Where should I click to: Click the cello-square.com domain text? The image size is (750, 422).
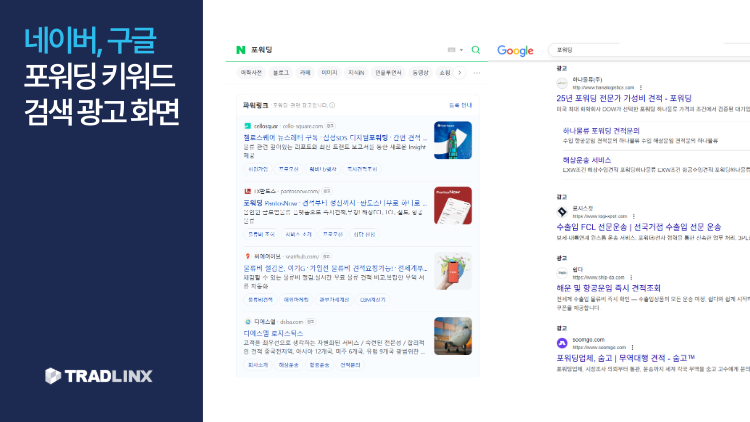point(303,126)
